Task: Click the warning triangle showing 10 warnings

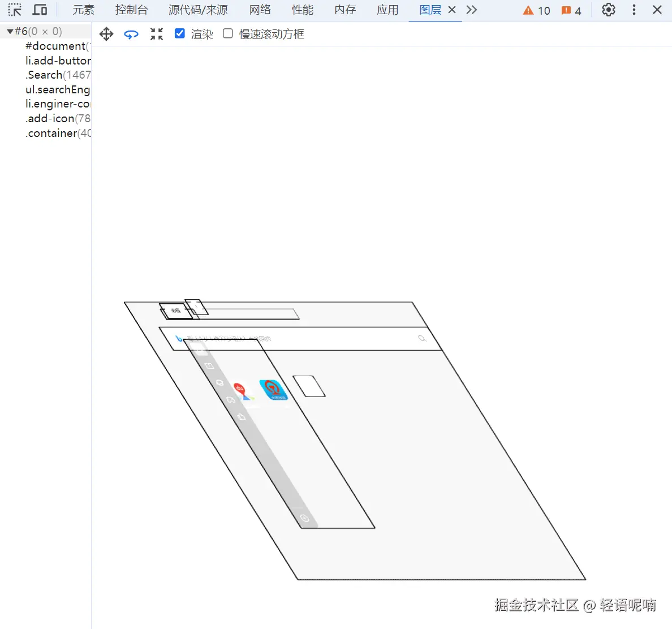Action: [535, 10]
